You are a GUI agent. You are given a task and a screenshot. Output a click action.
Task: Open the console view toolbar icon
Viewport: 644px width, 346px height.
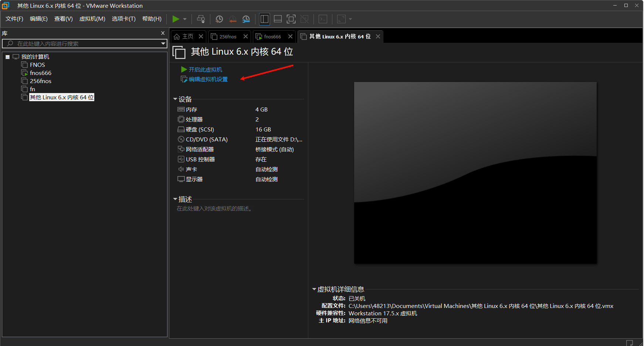pos(323,19)
